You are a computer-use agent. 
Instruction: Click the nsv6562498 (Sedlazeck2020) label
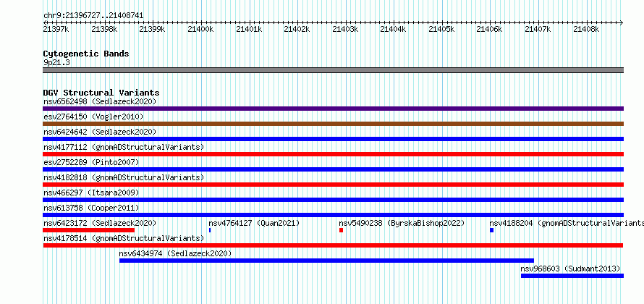tap(100, 101)
